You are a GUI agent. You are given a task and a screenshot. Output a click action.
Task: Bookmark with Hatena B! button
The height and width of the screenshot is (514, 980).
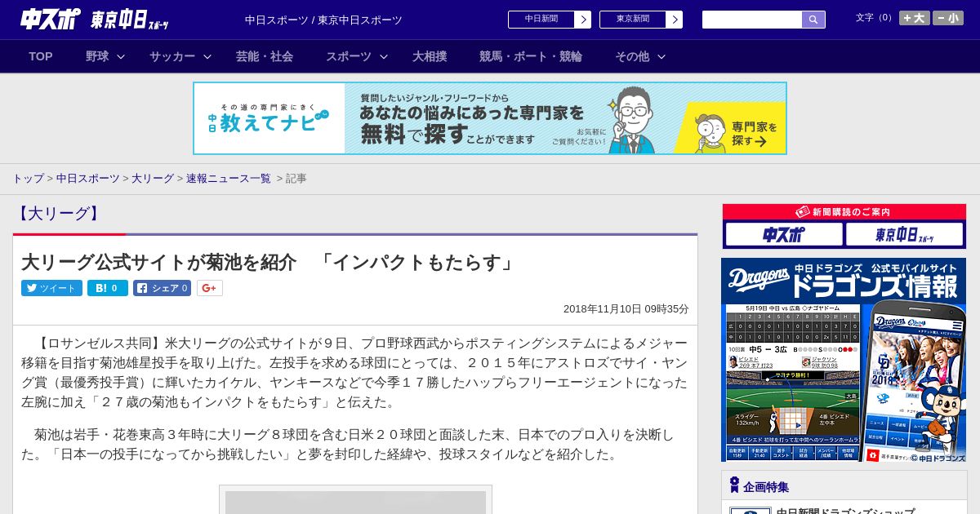pyautogui.click(x=108, y=288)
